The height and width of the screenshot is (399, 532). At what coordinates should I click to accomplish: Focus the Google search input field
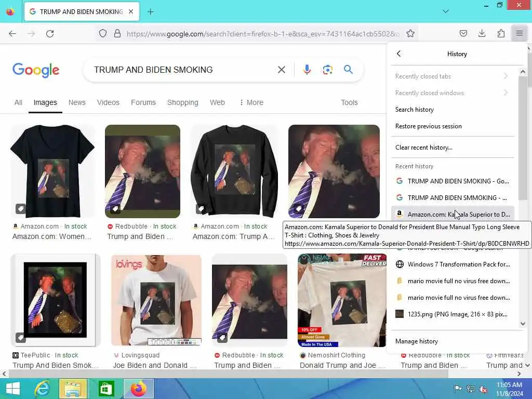tap(181, 70)
